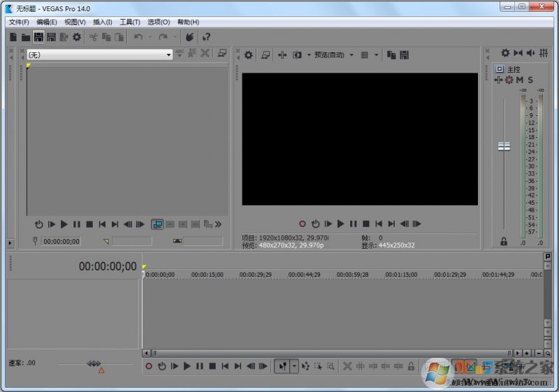Save project using highlighted disk icon
559x392 pixels.
[38, 37]
